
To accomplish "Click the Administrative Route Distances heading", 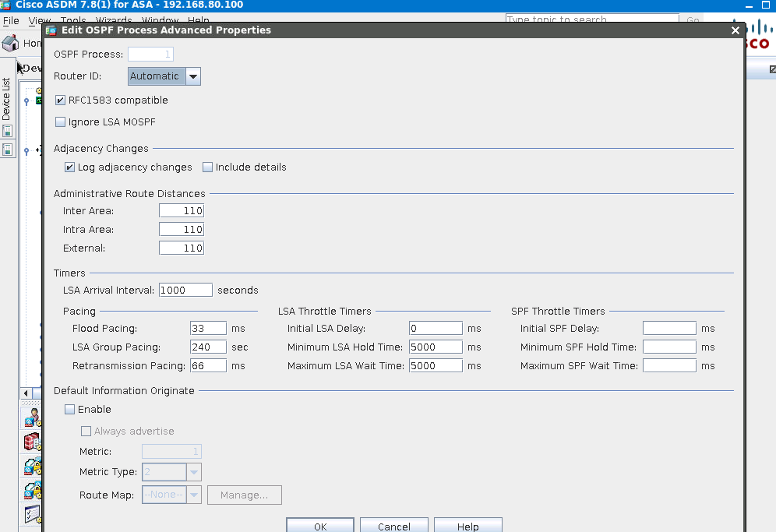I will click(129, 193).
